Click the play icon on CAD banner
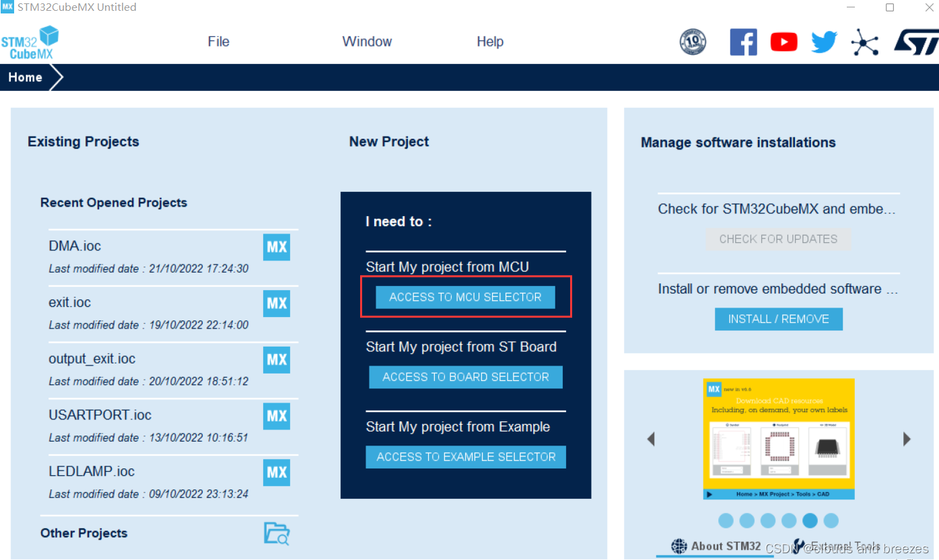Screen dimensions: 939x560 (709, 494)
